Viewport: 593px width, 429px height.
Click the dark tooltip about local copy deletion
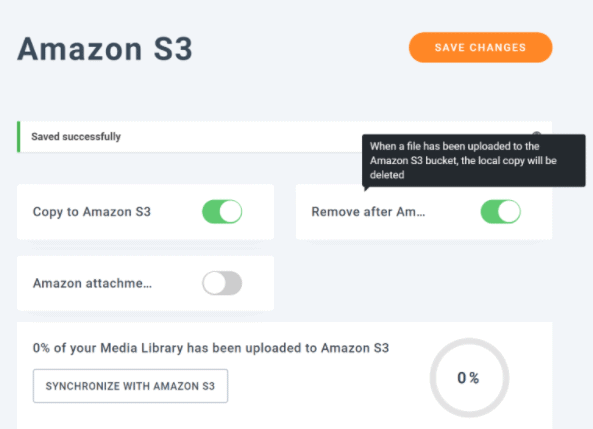[473, 160]
